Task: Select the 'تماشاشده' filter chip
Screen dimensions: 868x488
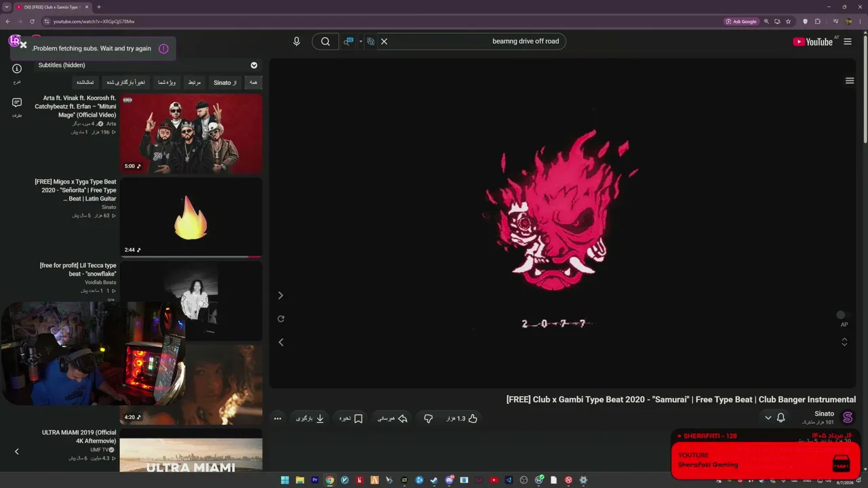Action: 85,83
